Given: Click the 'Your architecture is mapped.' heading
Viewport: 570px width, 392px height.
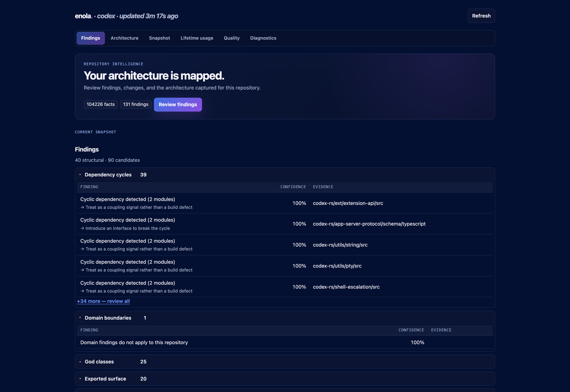Looking at the screenshot, I should (x=154, y=76).
